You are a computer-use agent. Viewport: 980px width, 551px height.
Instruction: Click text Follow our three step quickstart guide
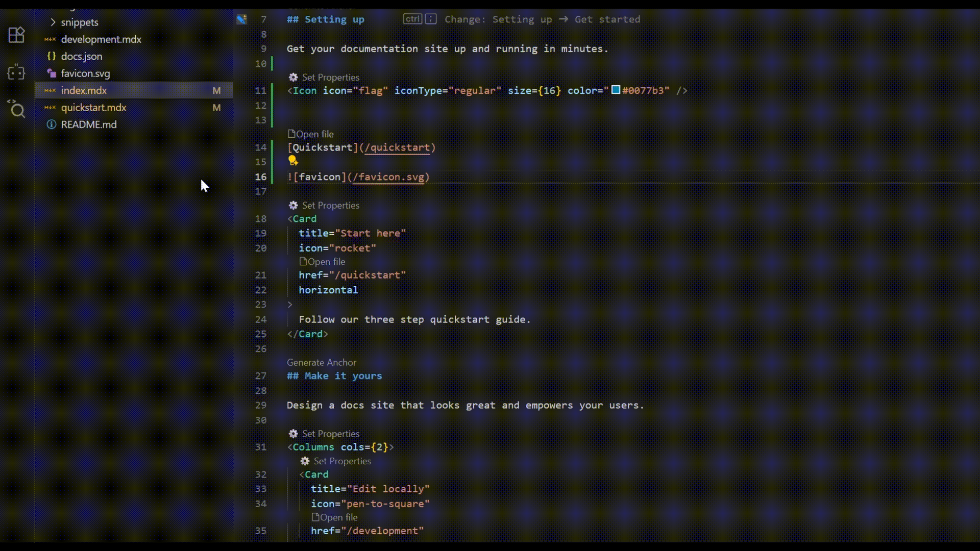pos(414,319)
